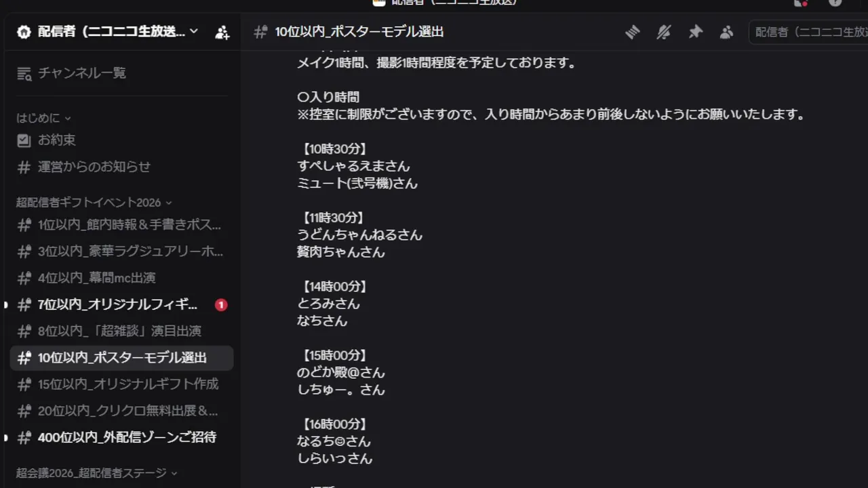The height and width of the screenshot is (488, 868).
Task: Click the チャンネル一覧 list-search icon
Action: click(24, 73)
